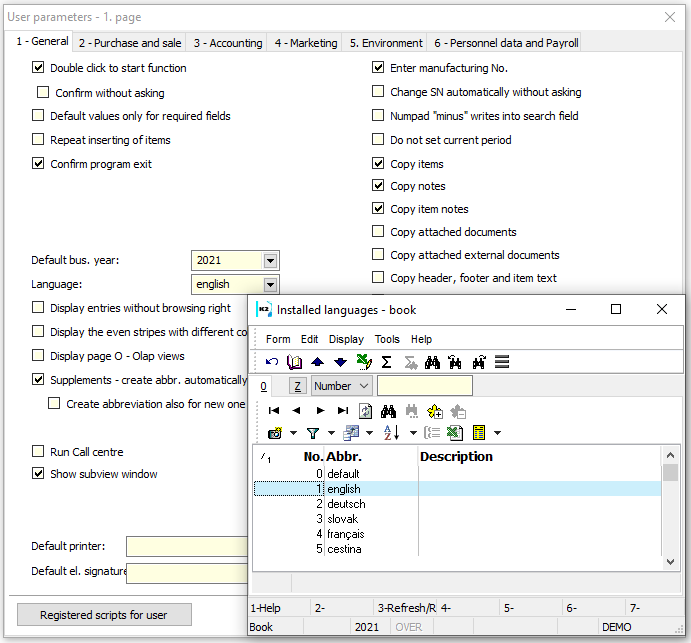
Task: Click the Default printer input field
Action: (187, 546)
